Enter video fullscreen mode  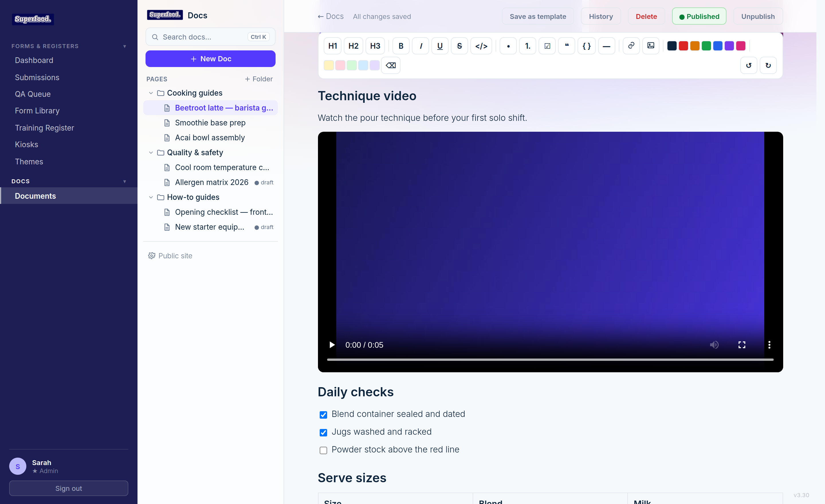coord(742,345)
